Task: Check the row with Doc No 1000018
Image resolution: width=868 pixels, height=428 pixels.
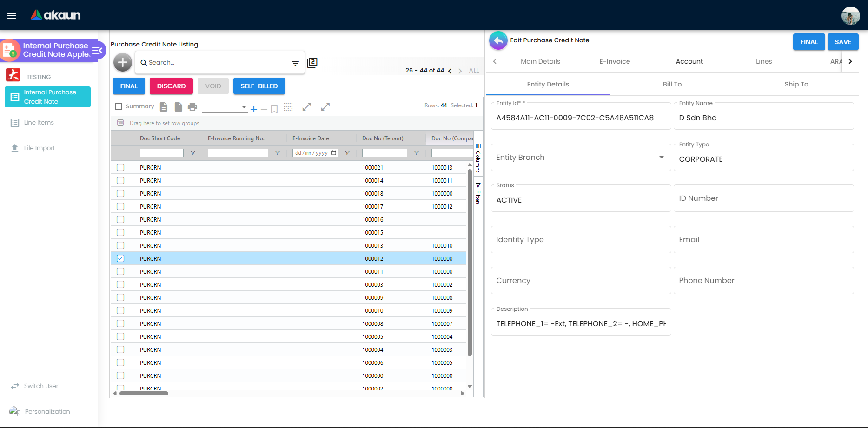Action: (x=120, y=193)
